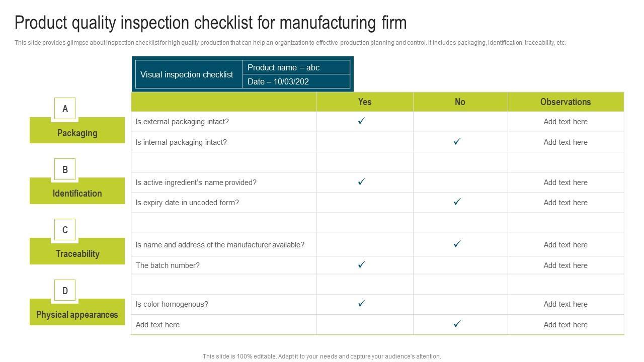Click the Yes checkmark for active ingredient's name

361,182
